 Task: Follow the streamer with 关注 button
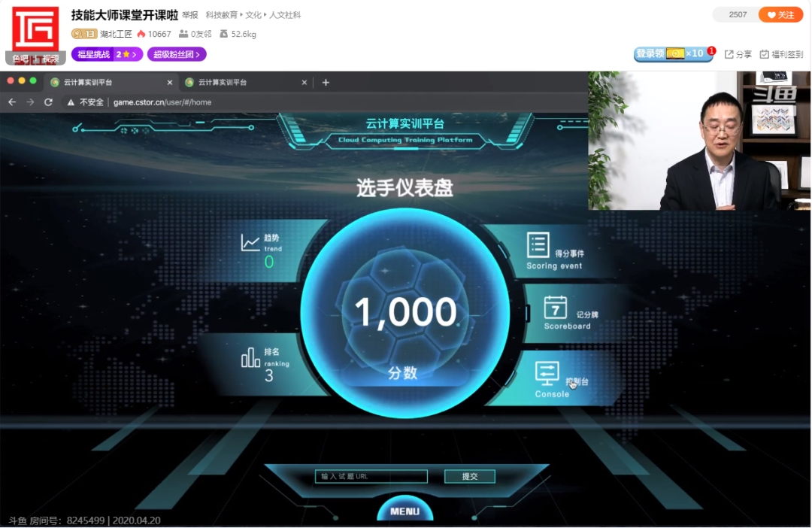[x=780, y=15]
